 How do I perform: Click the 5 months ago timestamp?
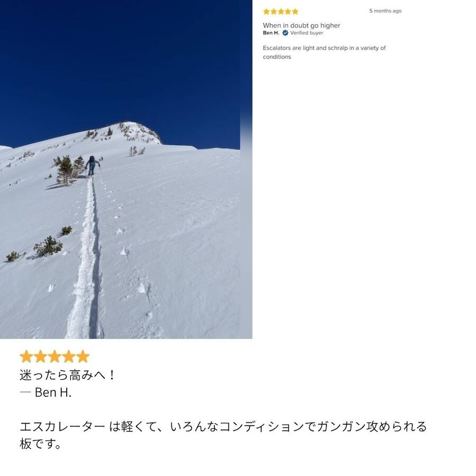coord(385,11)
